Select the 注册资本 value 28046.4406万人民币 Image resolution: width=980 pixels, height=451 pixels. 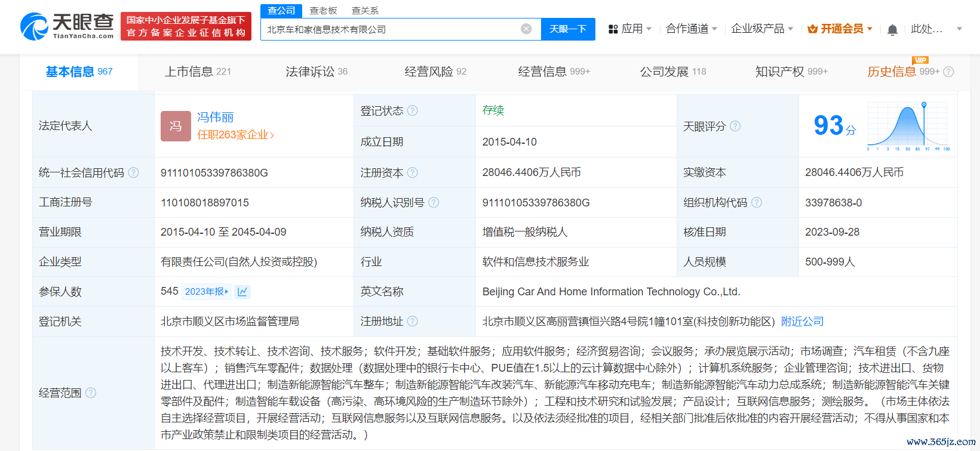(x=532, y=172)
